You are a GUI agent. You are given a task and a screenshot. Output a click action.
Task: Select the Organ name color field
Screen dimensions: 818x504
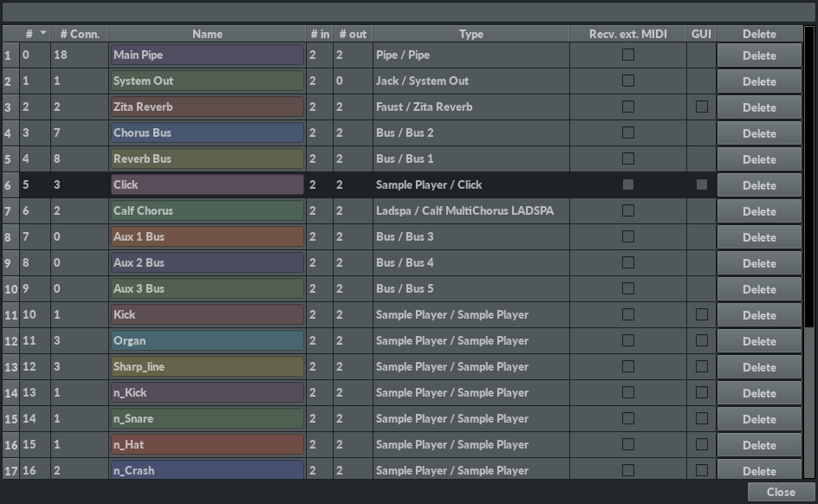[x=207, y=340]
